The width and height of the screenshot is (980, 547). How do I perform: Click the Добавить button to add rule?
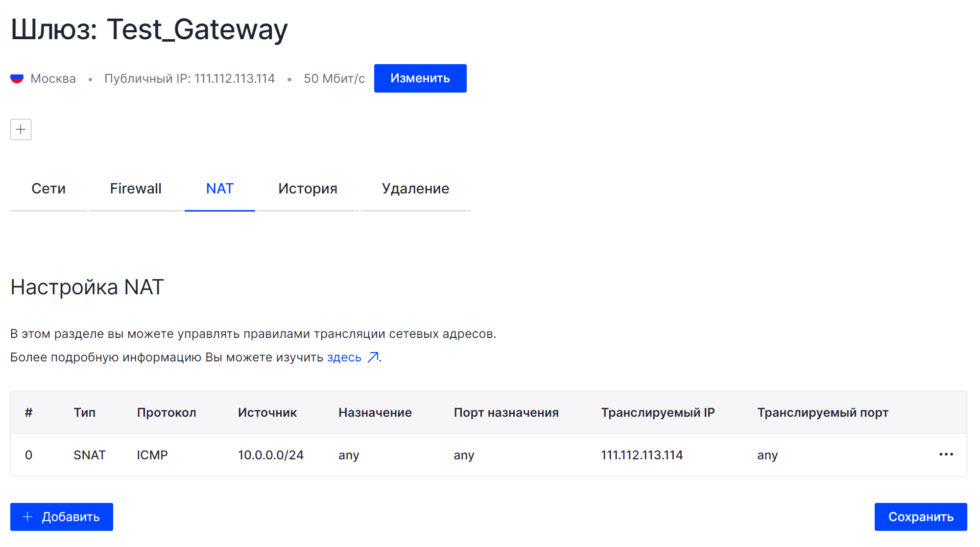[62, 517]
